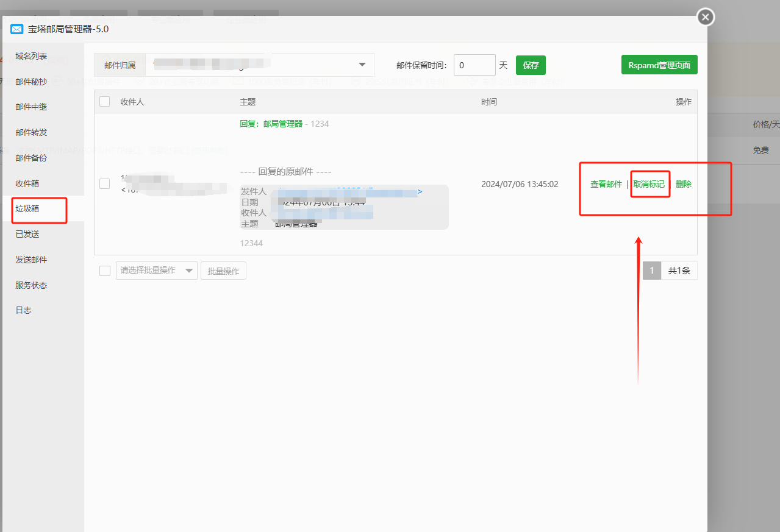780x532 pixels.
Task: Click 删除 to delete the email
Action: (x=684, y=184)
